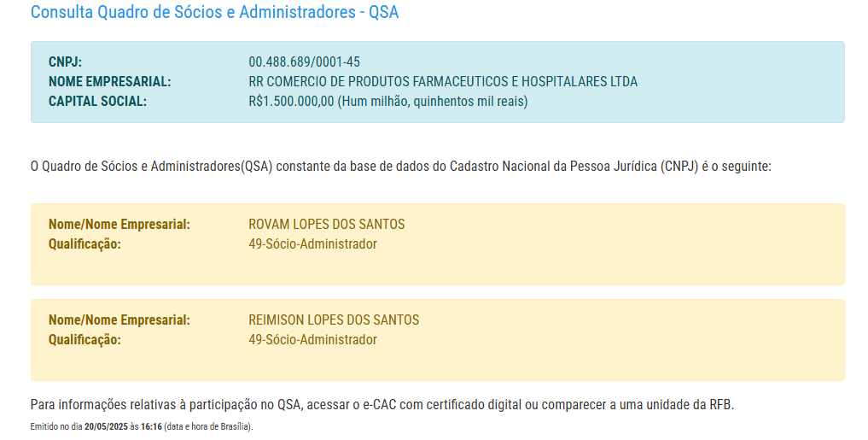Viewport: 868px width, 440px height.
Task: Click the Consulta Quadro de Sócios page heading
Action: [214, 13]
